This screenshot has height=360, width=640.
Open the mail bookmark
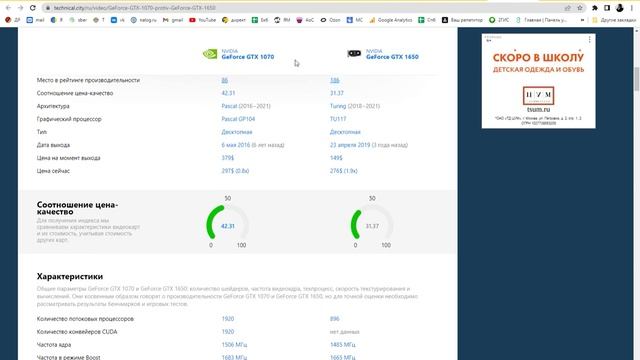pyautogui.click(x=35, y=20)
